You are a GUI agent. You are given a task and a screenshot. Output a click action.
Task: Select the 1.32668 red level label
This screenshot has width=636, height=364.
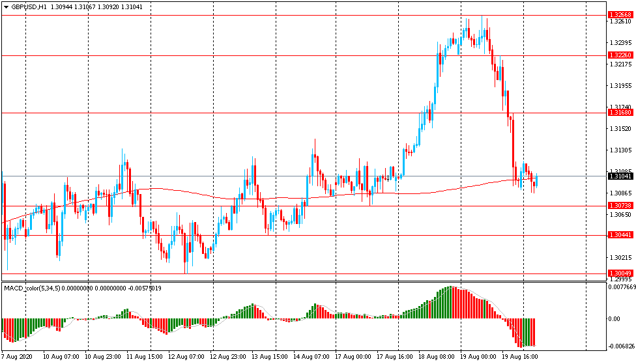pyautogui.click(x=620, y=15)
